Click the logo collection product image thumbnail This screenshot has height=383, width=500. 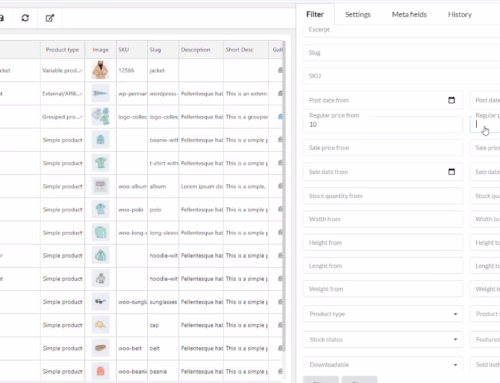[100, 116]
